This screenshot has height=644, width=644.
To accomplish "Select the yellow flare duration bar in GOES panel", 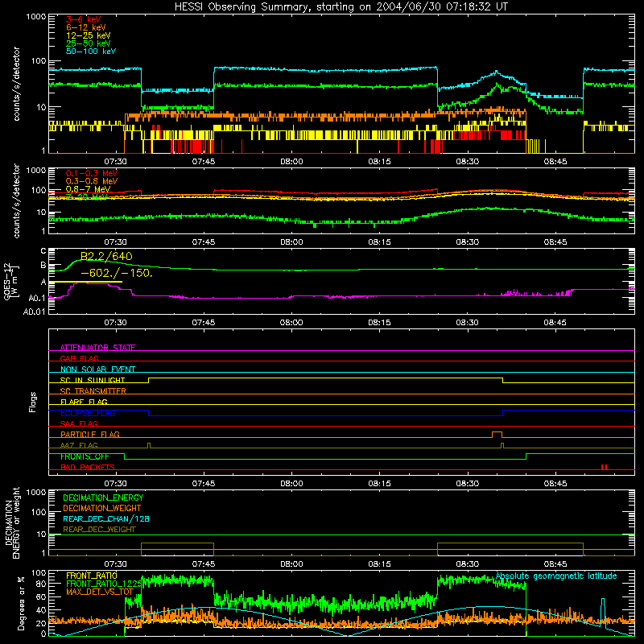I will click(x=85, y=282).
